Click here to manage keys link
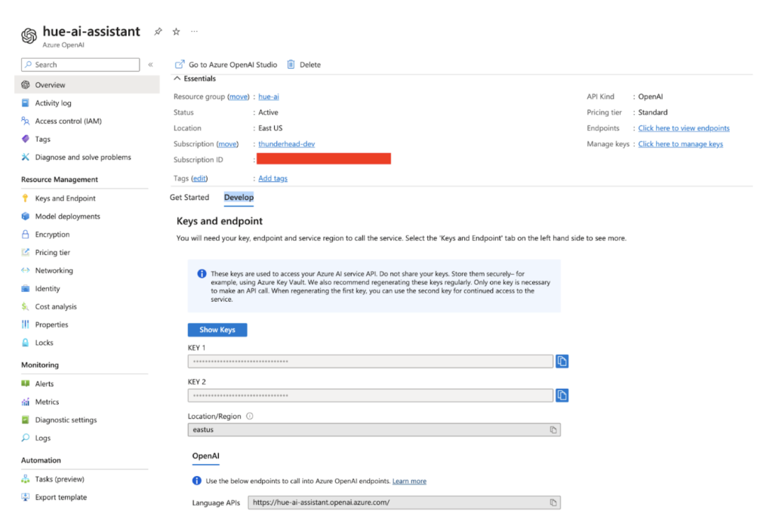 (680, 144)
